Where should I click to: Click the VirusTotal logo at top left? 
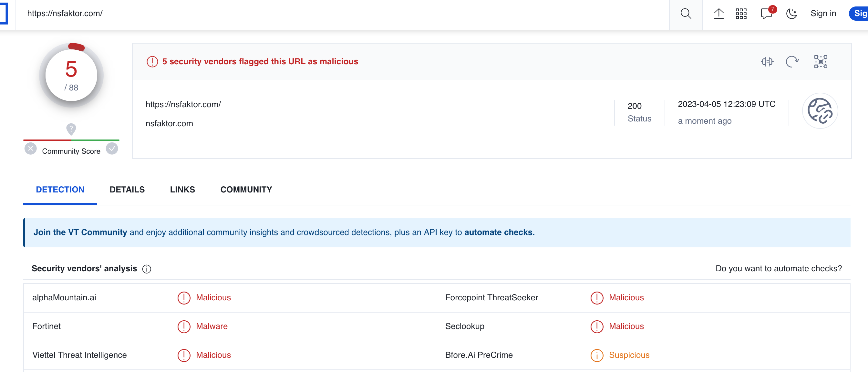point(4,14)
